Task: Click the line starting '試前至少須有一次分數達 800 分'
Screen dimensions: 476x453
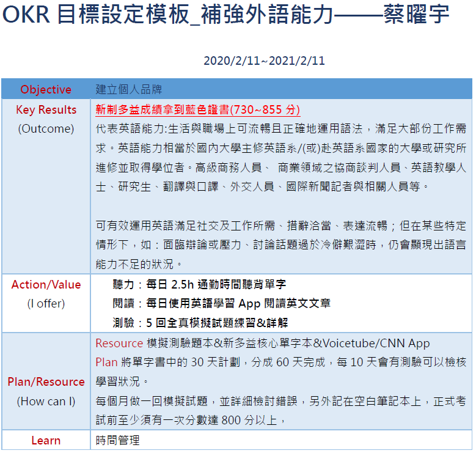Action: coord(191,421)
